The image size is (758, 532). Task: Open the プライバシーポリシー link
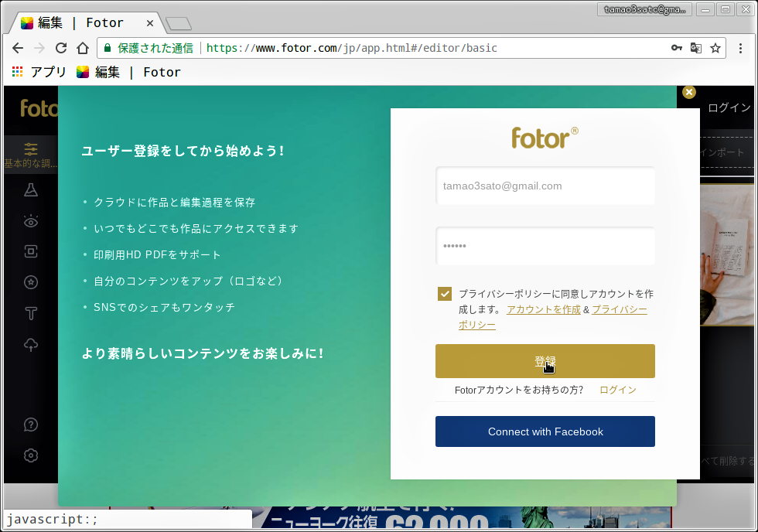click(619, 309)
